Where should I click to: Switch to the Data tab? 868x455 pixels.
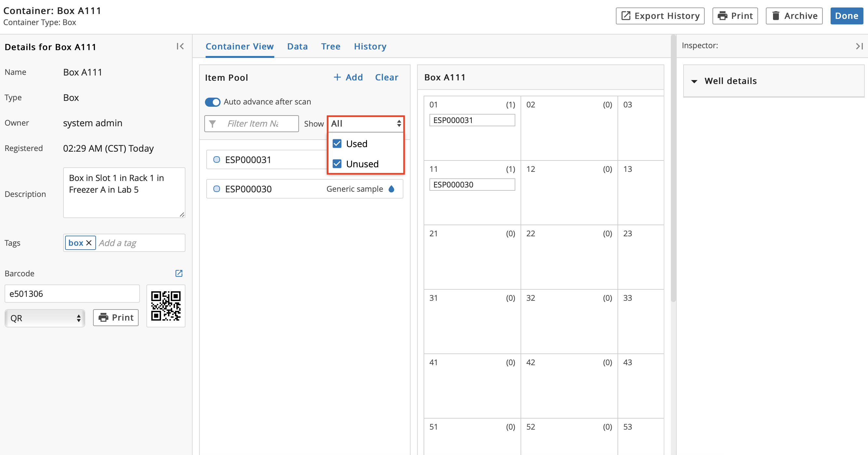[297, 46]
